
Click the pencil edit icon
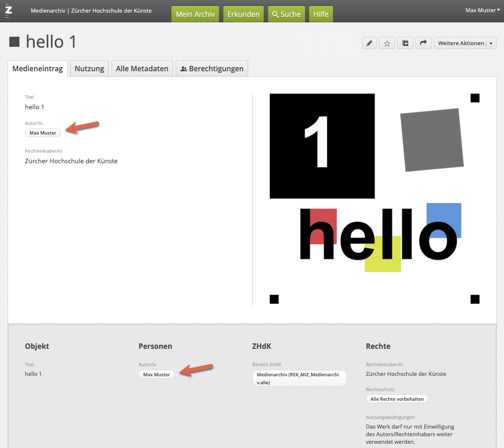click(x=369, y=43)
